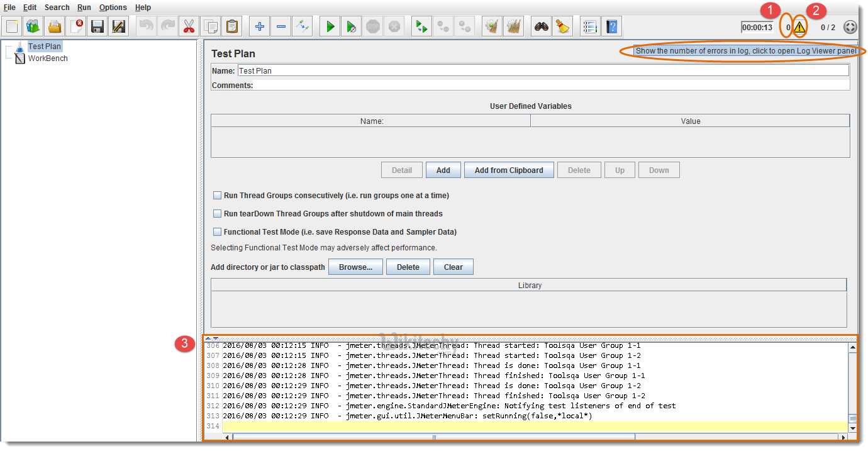Click the Add from Clipboard button

click(x=509, y=170)
